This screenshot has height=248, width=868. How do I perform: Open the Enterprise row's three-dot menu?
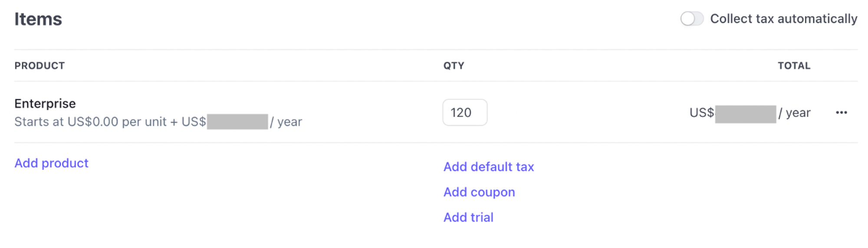(841, 113)
